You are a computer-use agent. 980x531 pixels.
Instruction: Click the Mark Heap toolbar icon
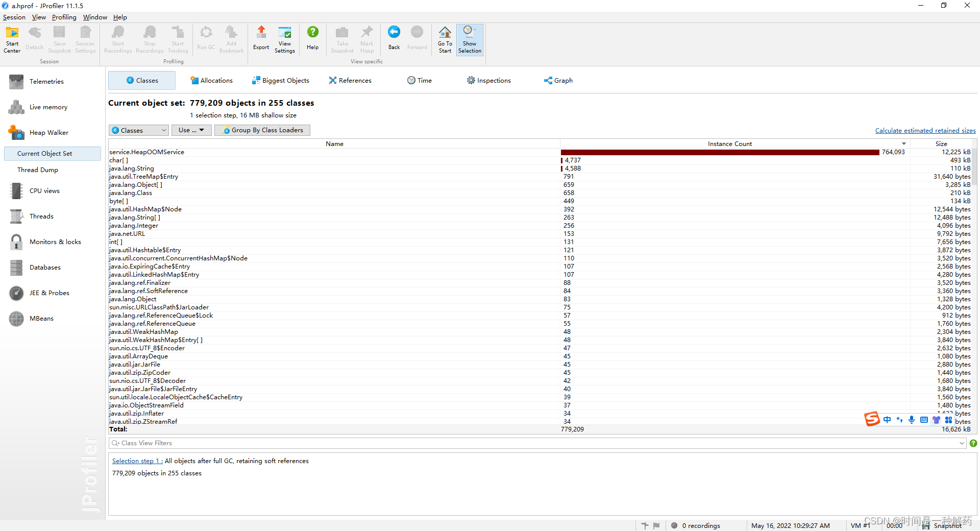[367, 39]
